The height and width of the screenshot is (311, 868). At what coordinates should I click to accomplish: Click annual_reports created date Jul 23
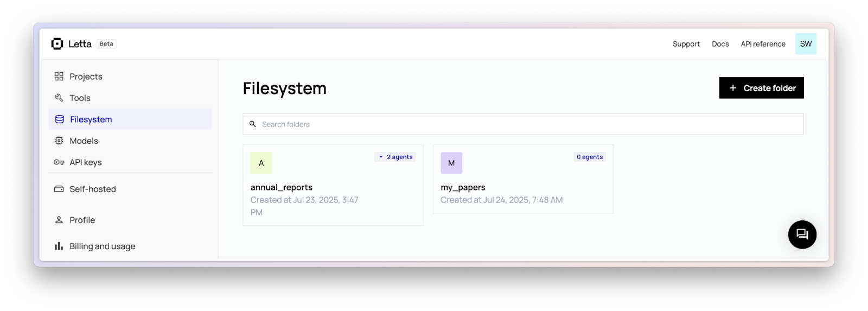tap(304, 206)
